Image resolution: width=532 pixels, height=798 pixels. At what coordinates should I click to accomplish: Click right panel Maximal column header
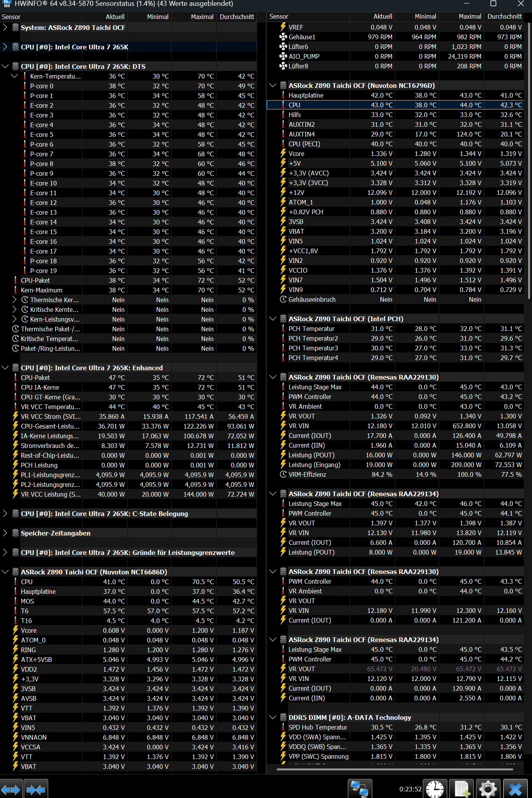461,17
